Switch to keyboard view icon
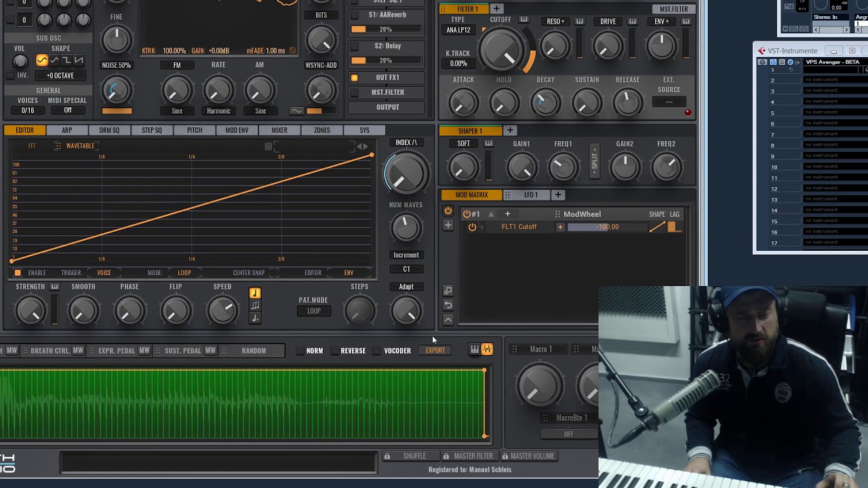 pos(475,349)
